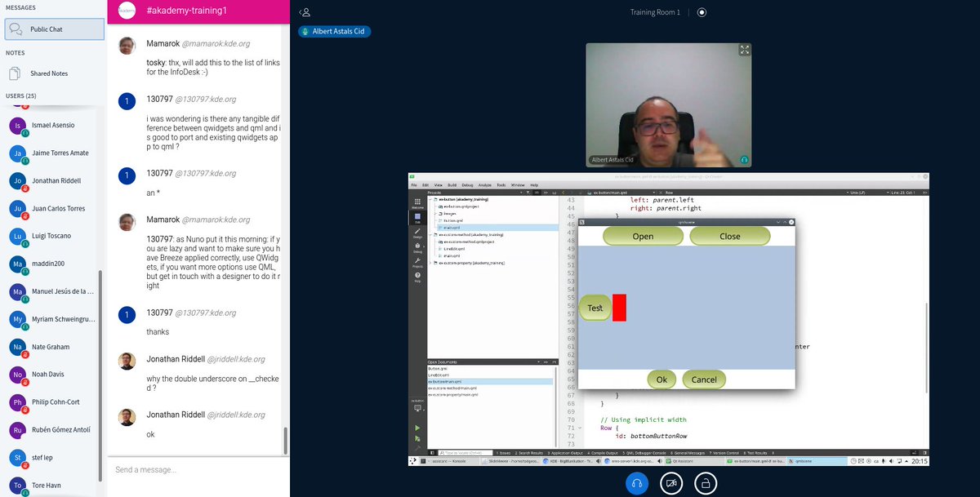This screenshot has height=497, width=980.
Task: Select Edit mode in Qt Creator sidebar
Action: 417,219
